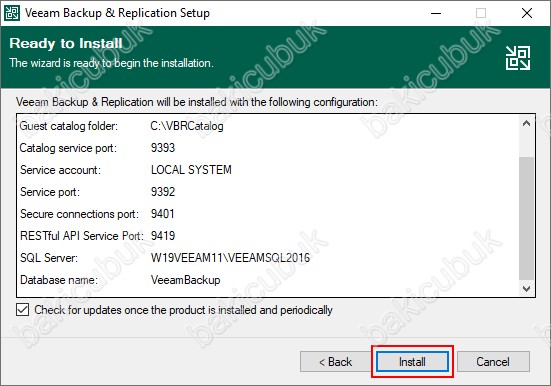Screen dimensions: 551x386
Task: Click the Guest catalog folder label
Action: pyautogui.click(x=69, y=126)
